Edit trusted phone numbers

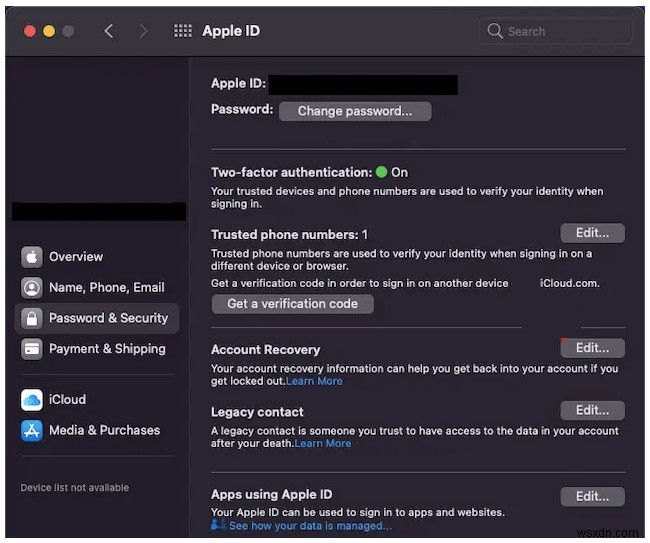pyautogui.click(x=592, y=233)
